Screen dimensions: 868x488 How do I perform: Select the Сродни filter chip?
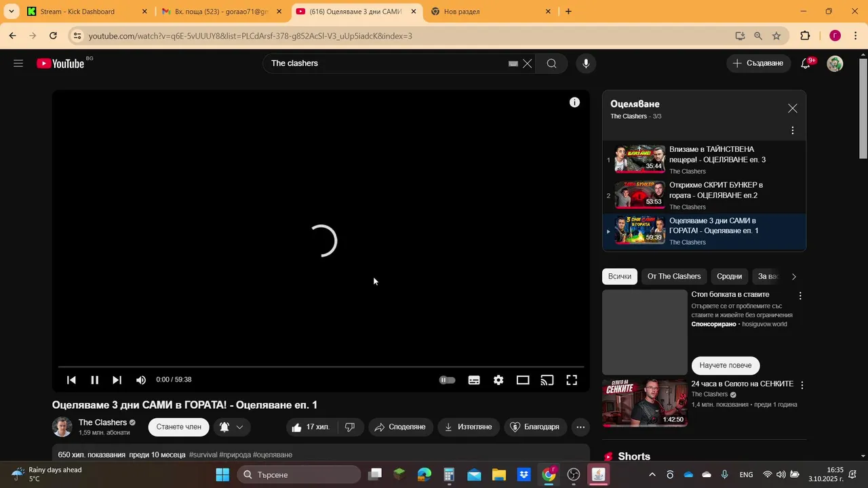click(730, 277)
